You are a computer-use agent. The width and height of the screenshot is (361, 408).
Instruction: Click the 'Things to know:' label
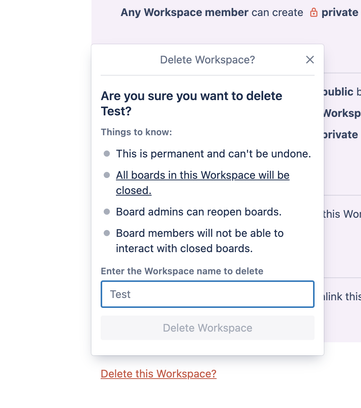click(136, 132)
